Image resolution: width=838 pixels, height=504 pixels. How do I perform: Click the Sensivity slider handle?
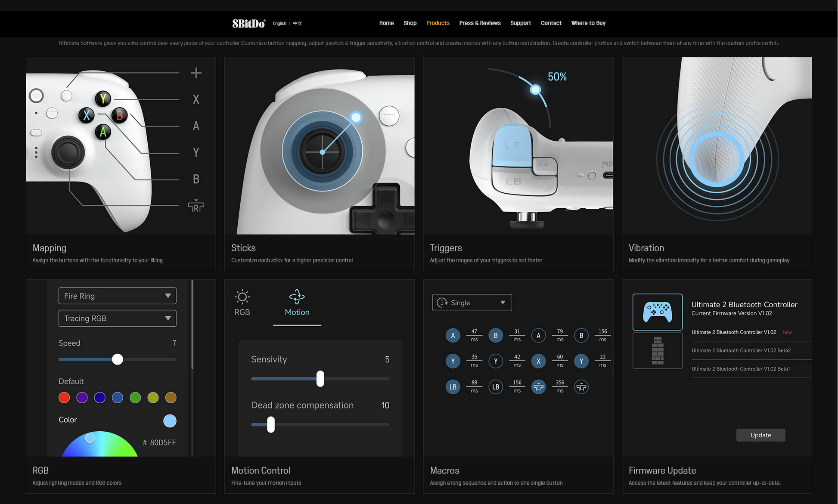click(x=320, y=379)
